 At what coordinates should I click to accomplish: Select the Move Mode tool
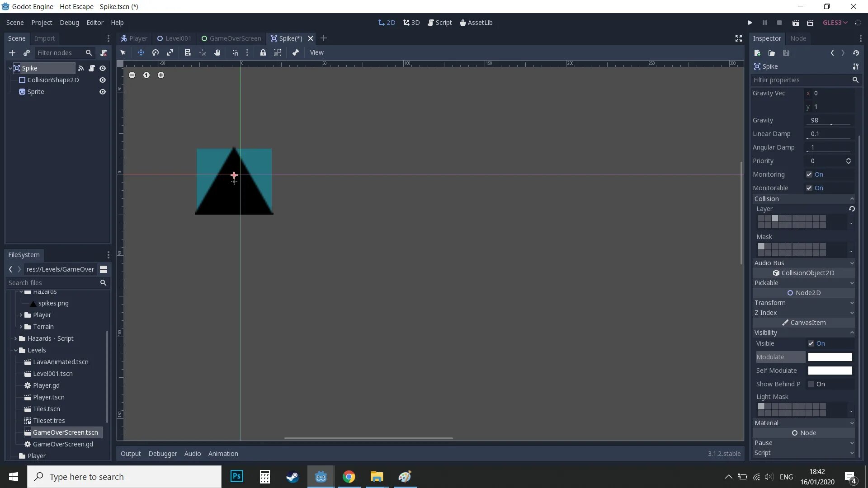coord(141,52)
